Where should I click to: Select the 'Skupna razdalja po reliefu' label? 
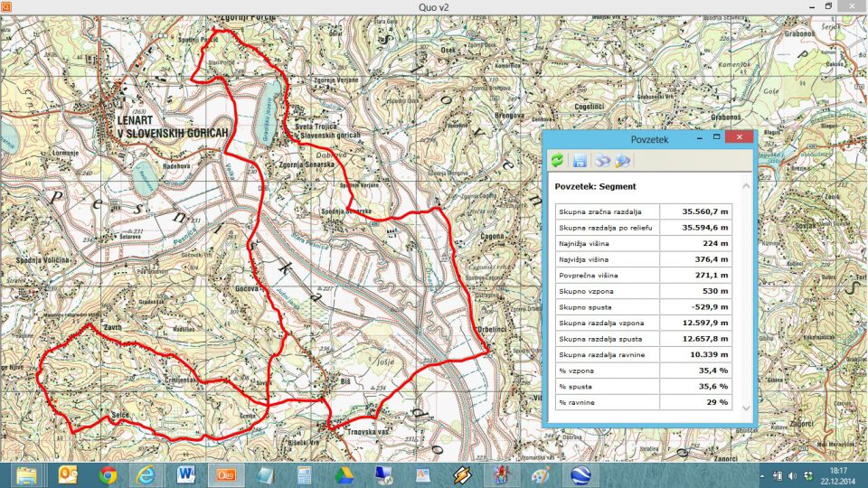pyautogui.click(x=605, y=228)
